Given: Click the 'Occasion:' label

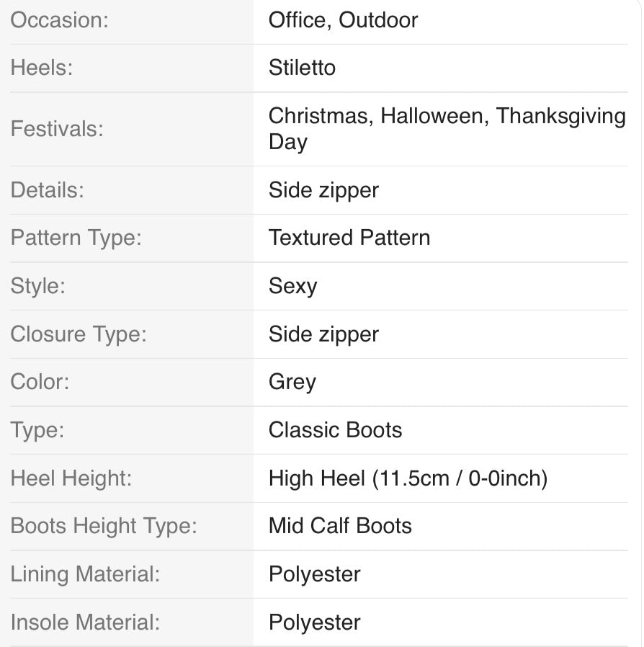Looking at the screenshot, I should coord(59,20).
